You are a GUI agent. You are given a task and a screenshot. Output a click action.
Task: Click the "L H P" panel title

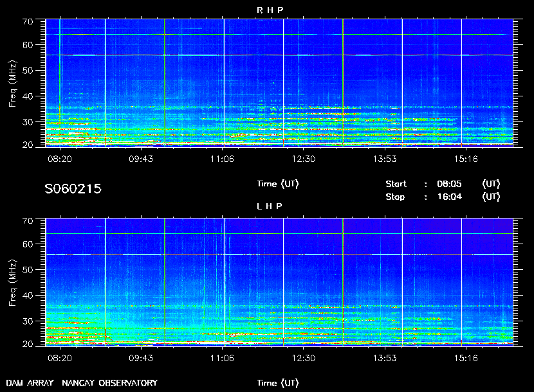270,206
